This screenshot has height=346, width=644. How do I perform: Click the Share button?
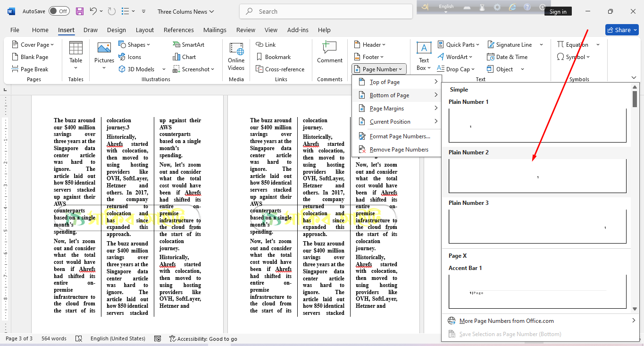(x=621, y=30)
